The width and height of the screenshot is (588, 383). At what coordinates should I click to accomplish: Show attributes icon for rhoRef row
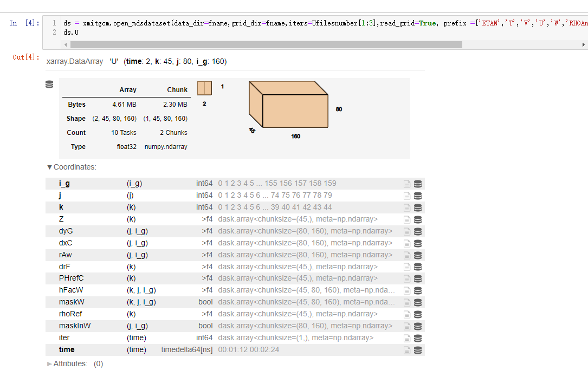click(407, 314)
